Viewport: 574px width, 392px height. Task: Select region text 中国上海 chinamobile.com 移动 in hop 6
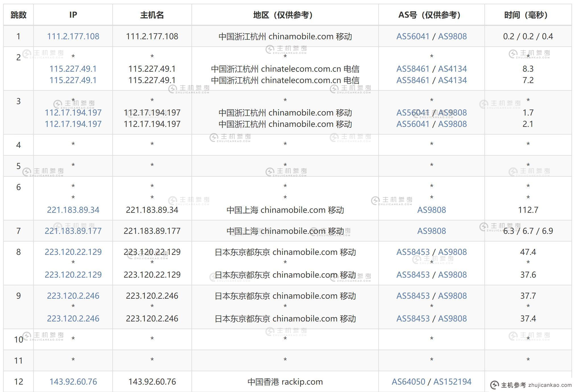285,210
